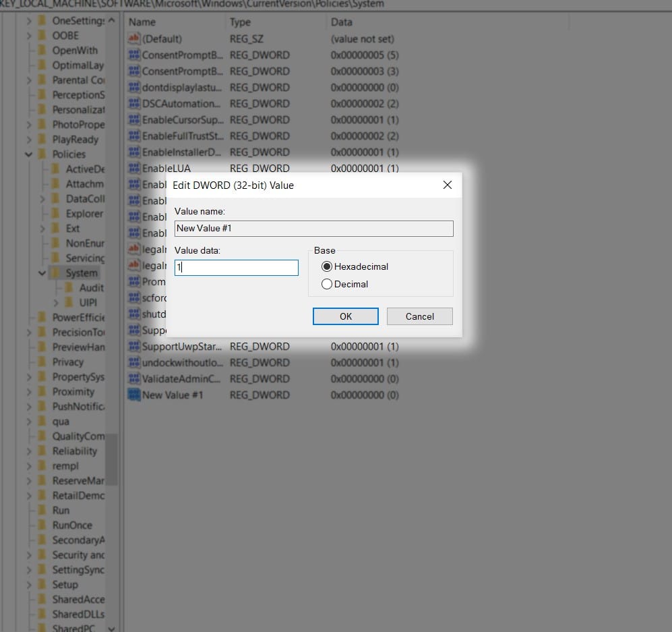Select the Run folder icon
Screen dimensions: 672x632
(x=42, y=510)
